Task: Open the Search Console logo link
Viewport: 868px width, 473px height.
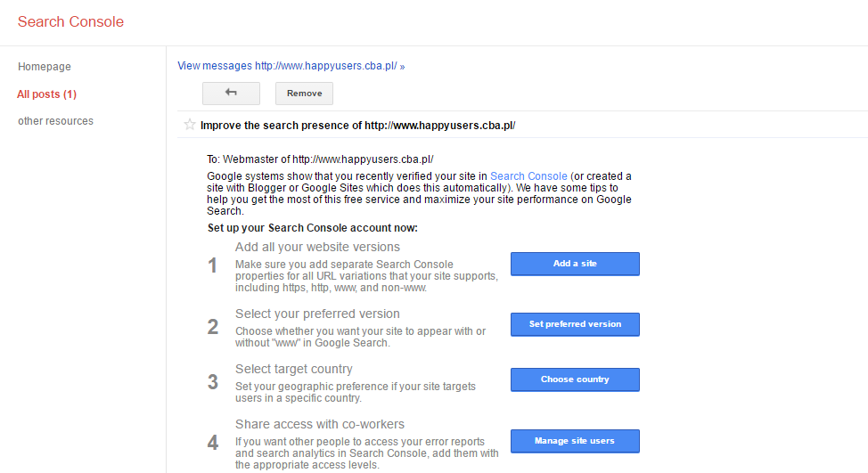Action: 71,21
